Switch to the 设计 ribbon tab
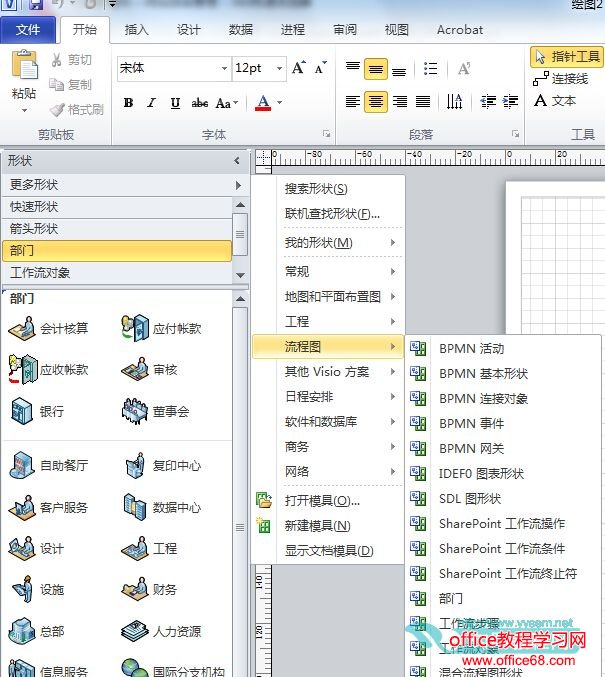This screenshot has width=605, height=677. [189, 30]
